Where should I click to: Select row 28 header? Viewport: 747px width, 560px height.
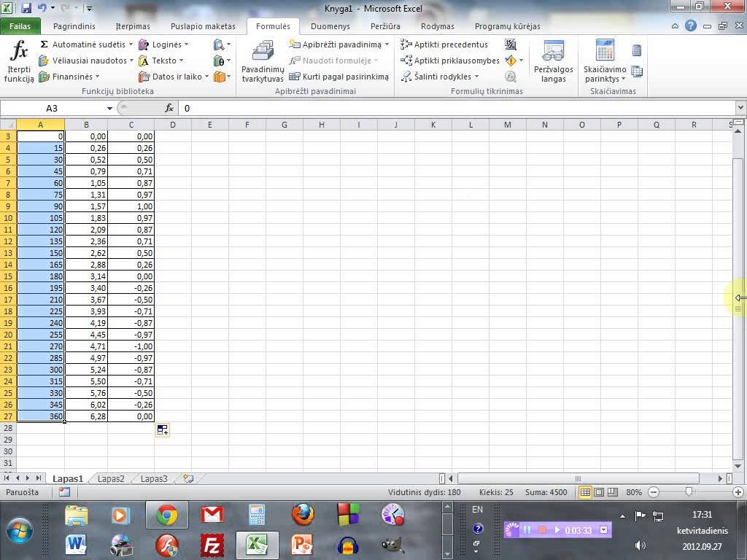pos(8,427)
